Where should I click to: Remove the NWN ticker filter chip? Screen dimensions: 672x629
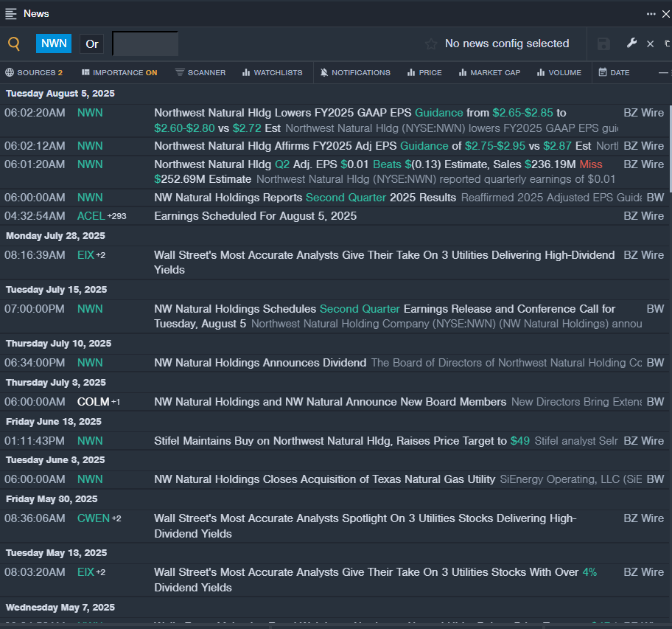click(54, 44)
